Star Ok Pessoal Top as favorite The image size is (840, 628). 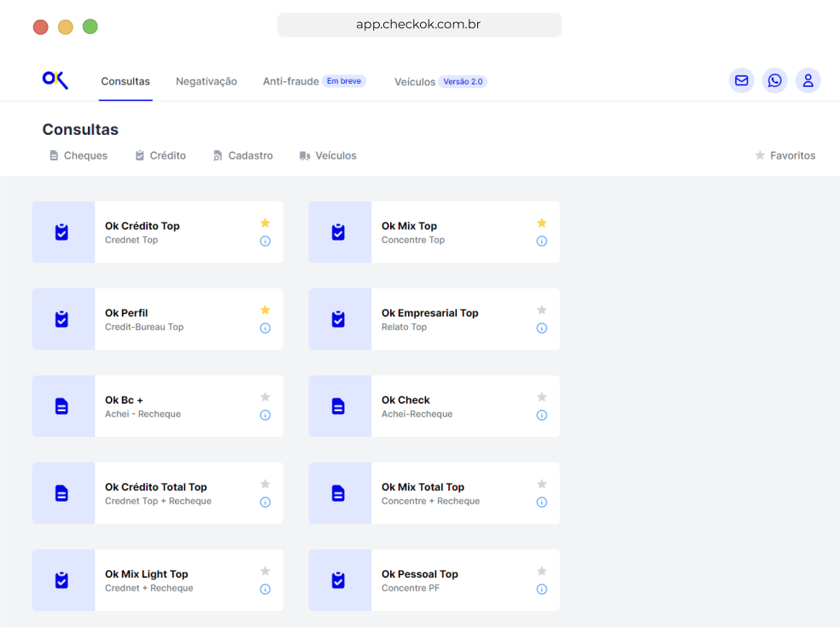541,571
